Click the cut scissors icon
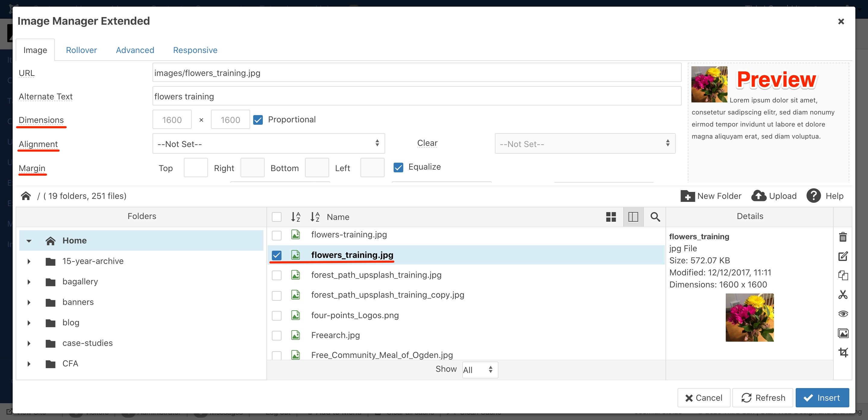 pyautogui.click(x=843, y=295)
